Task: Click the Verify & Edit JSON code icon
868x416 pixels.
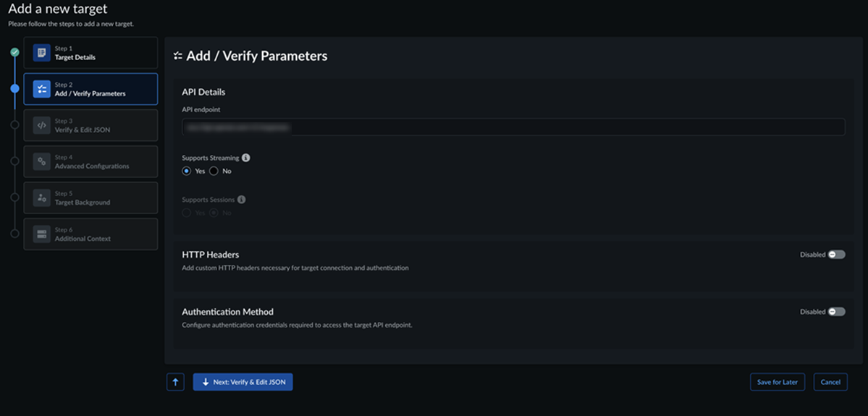Action: pyautogui.click(x=42, y=125)
